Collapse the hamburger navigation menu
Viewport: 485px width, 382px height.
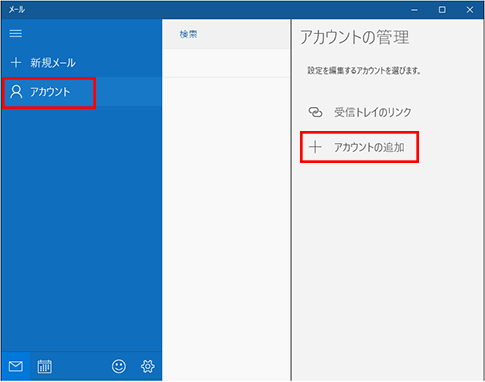tap(16, 33)
